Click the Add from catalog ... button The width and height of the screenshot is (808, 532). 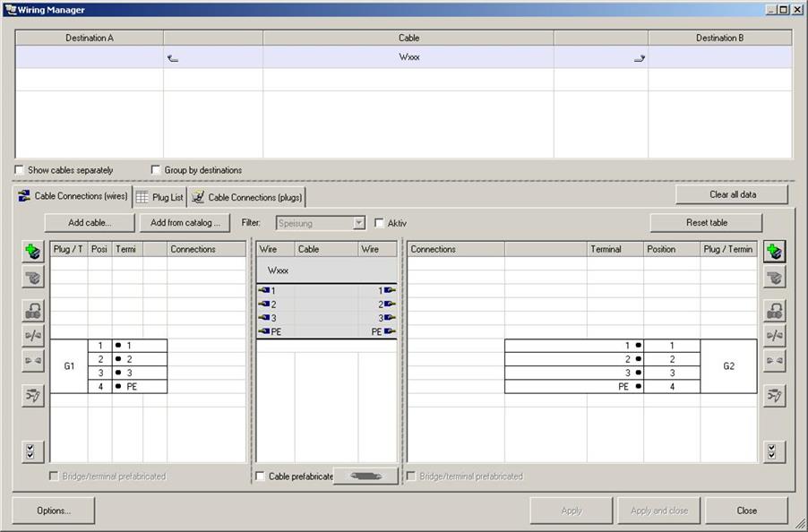185,223
